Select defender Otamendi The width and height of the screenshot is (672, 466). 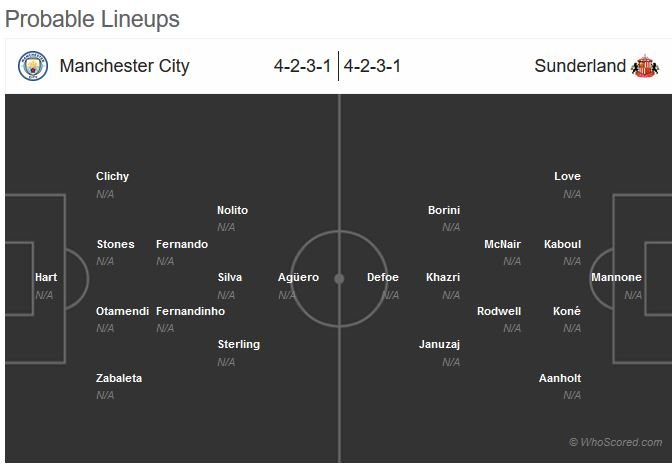[x=123, y=311]
